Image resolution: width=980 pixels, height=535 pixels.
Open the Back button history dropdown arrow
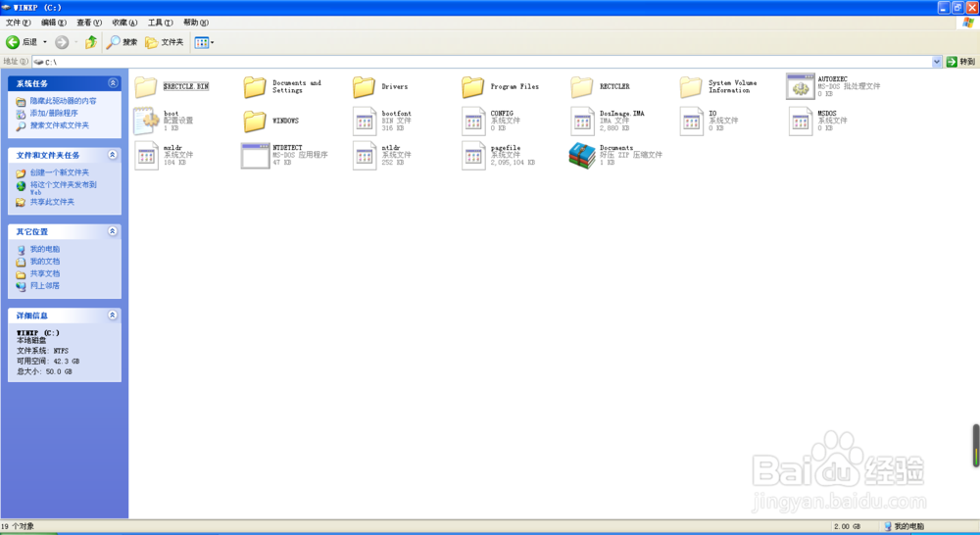45,42
